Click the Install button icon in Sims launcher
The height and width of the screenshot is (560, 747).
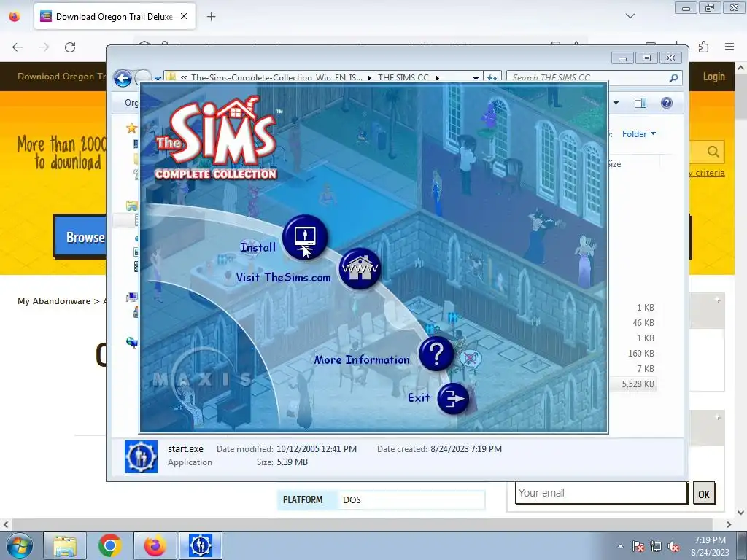tap(305, 237)
